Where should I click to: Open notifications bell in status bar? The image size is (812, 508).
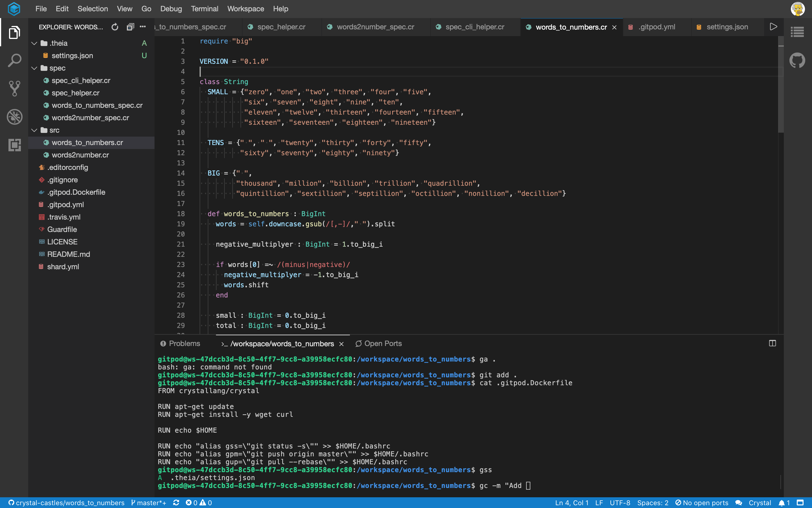tap(784, 503)
